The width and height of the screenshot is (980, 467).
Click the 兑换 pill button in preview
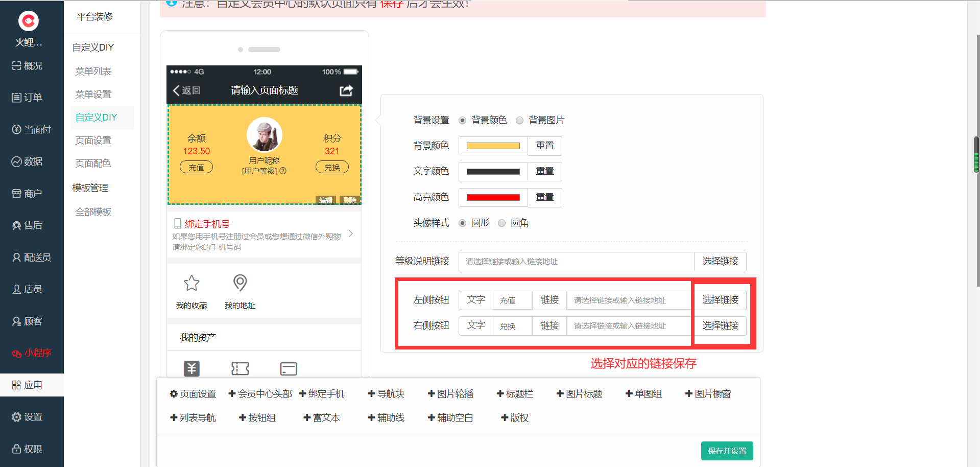(x=332, y=167)
